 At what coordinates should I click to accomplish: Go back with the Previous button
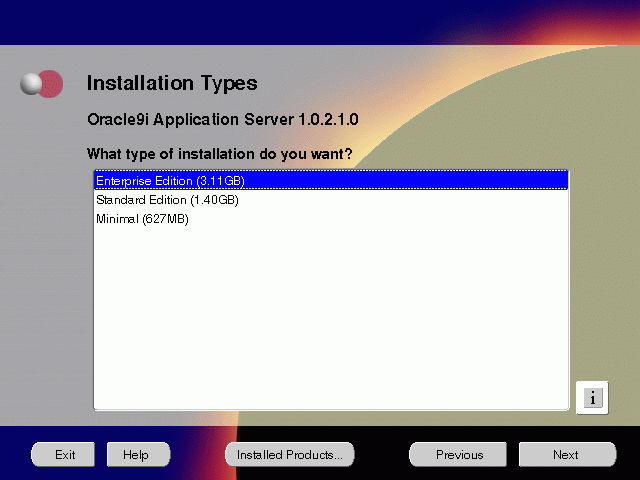click(x=458, y=454)
